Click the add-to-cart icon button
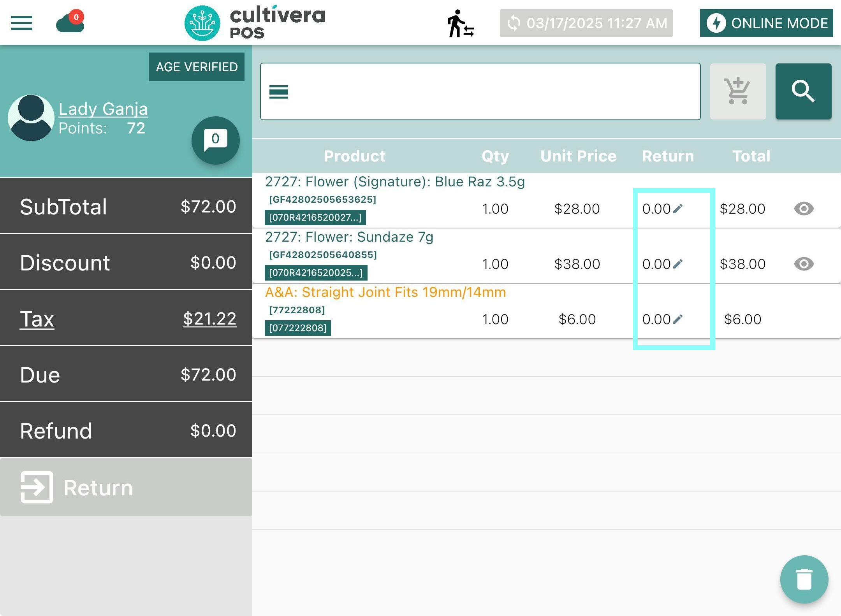Viewport: 841px width, 616px height. (738, 91)
